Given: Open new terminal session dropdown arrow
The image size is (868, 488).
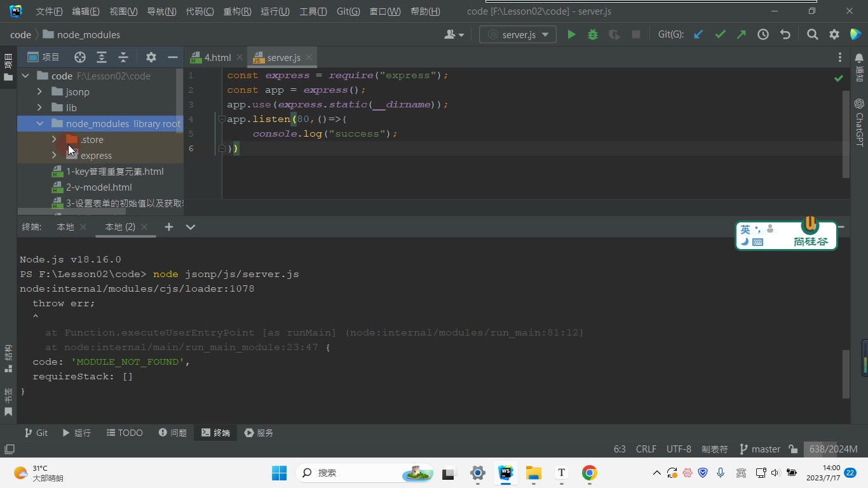Looking at the screenshot, I should click(x=191, y=227).
